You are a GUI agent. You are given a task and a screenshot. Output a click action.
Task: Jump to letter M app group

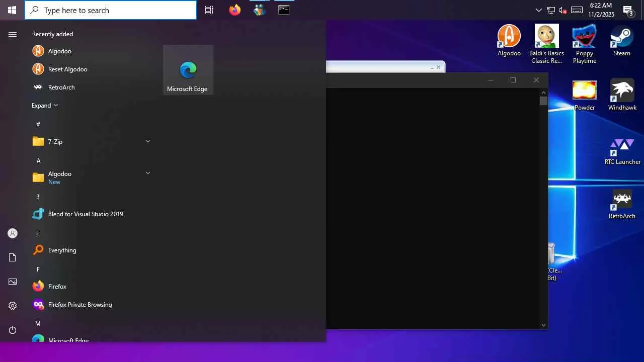coord(38,324)
